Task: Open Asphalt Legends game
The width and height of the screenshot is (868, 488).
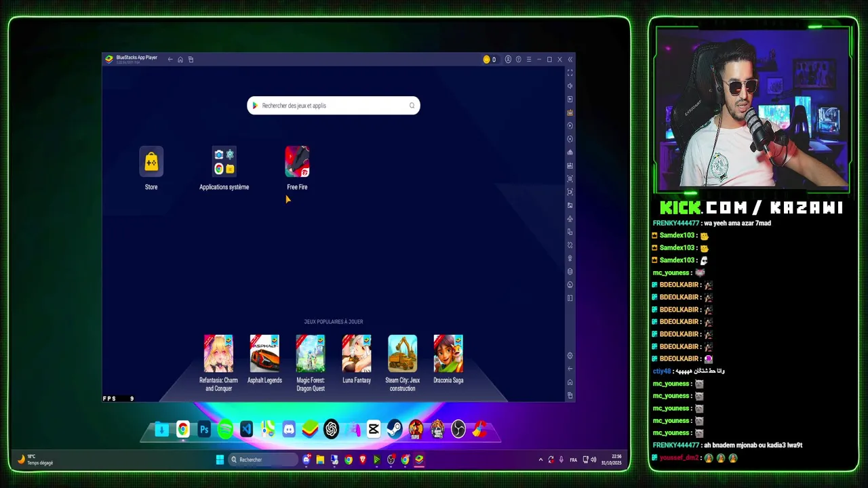Action: [264, 354]
